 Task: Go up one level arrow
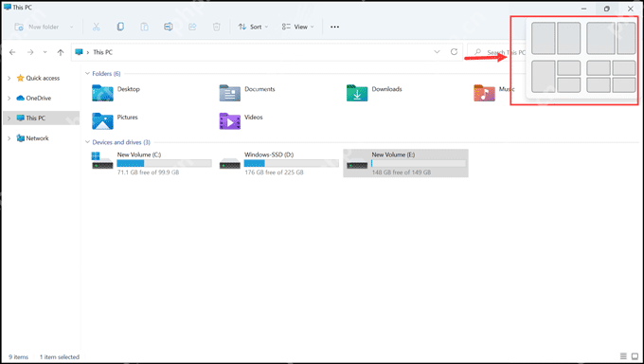61,52
